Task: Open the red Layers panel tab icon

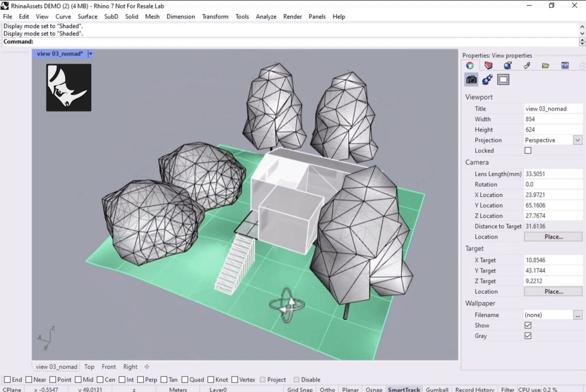Action: [488, 66]
